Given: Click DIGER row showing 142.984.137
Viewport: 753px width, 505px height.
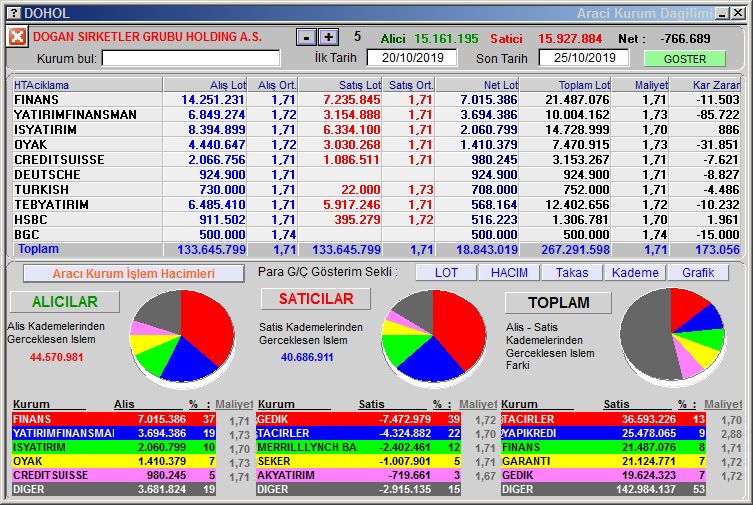Looking at the screenshot, I should click(x=603, y=489).
